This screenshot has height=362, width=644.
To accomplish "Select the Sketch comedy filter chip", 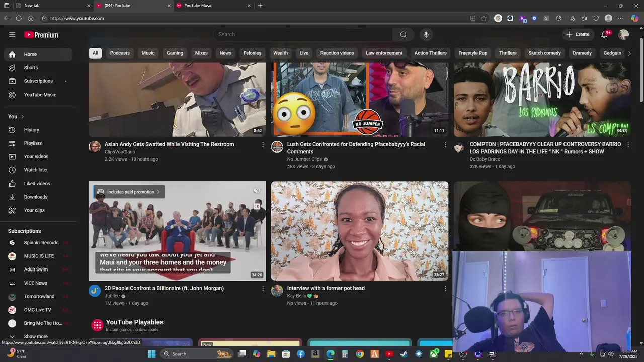I will 544,53.
